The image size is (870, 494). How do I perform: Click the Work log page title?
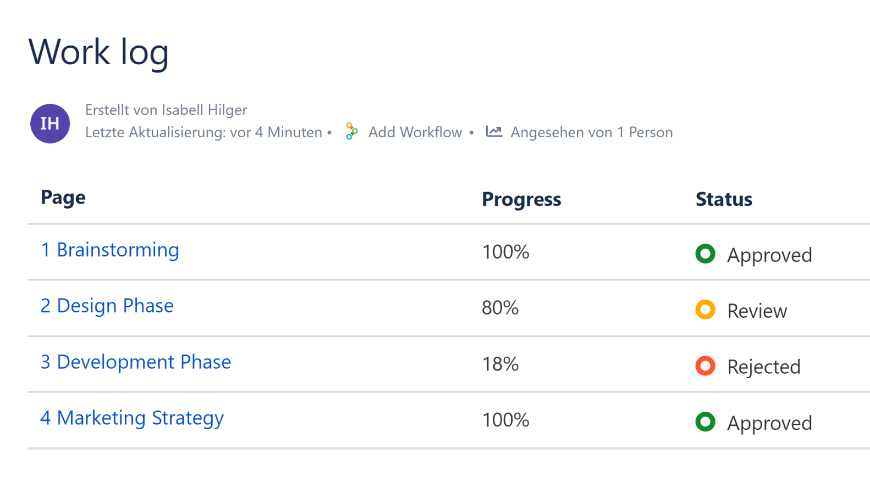pyautogui.click(x=99, y=52)
